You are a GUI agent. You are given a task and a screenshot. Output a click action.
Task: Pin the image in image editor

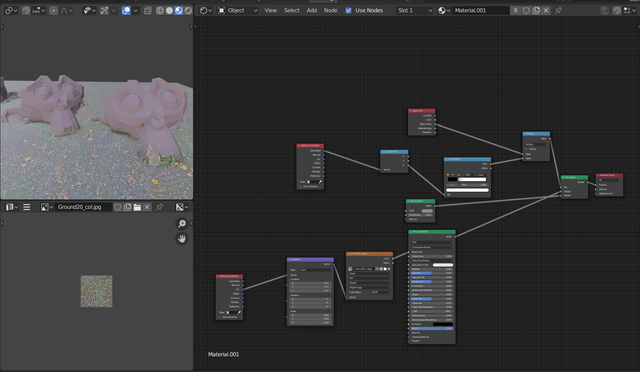pyautogui.click(x=159, y=207)
